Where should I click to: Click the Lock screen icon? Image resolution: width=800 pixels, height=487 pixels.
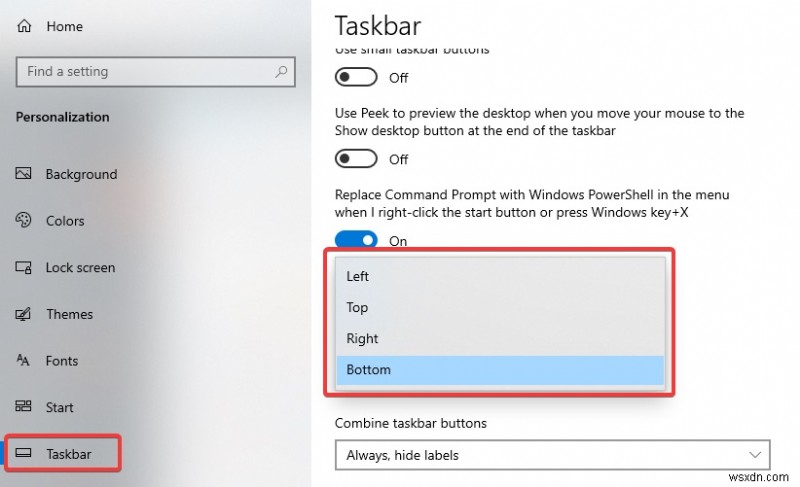[25, 268]
